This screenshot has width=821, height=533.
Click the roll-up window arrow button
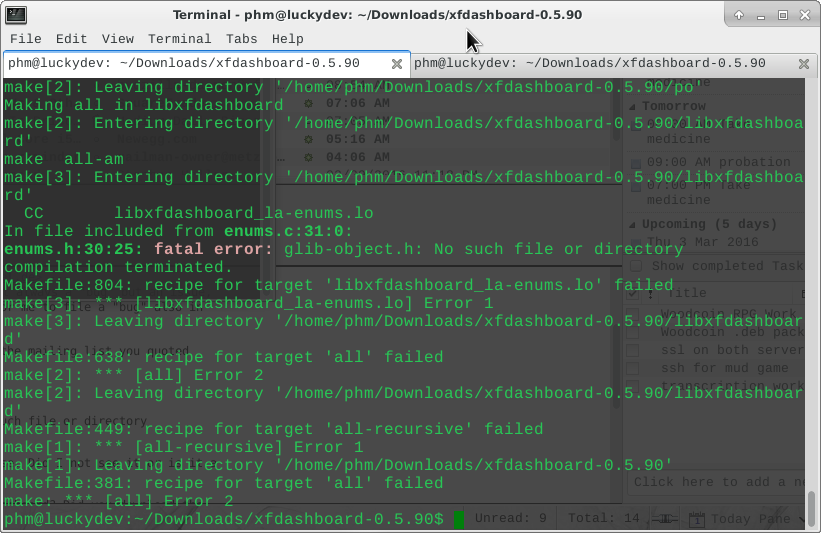tap(739, 15)
